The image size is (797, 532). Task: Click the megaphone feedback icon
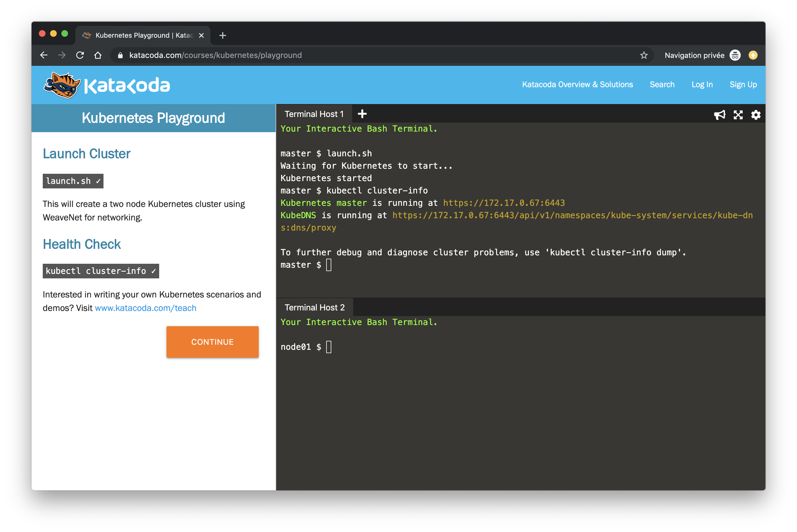pos(719,115)
